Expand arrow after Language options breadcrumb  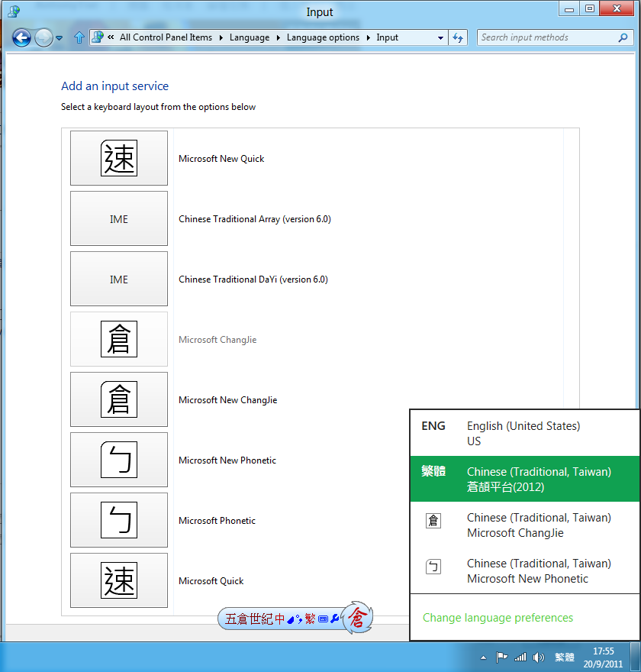(x=369, y=37)
